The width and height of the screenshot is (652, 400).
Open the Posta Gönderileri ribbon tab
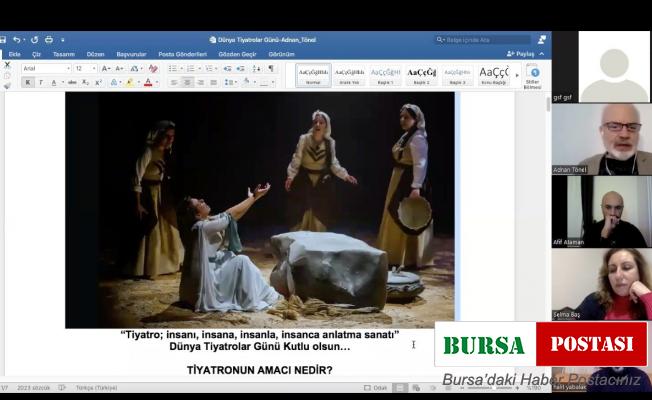183,54
